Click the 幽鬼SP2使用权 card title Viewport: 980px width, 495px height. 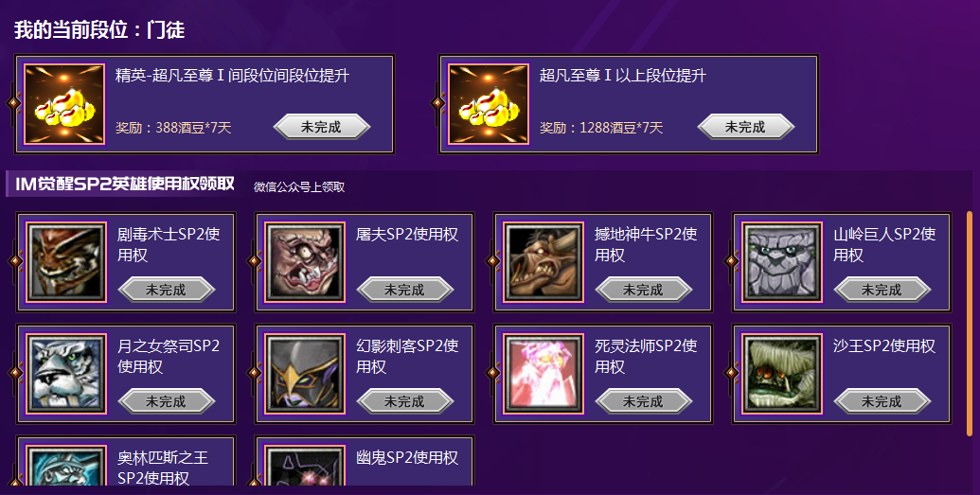pos(407,457)
